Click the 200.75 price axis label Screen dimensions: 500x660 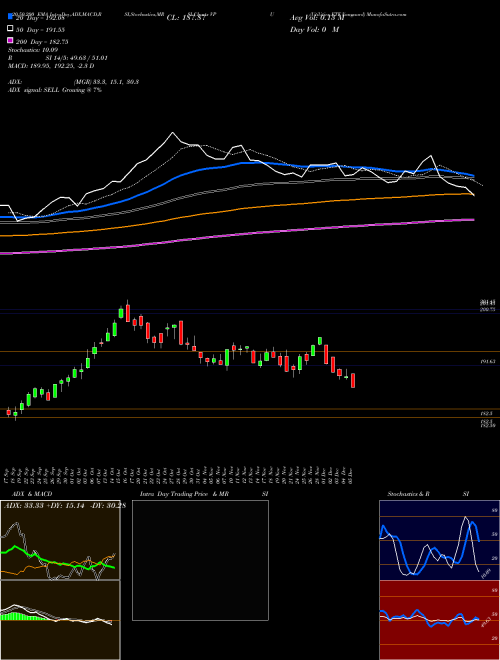tap(487, 309)
